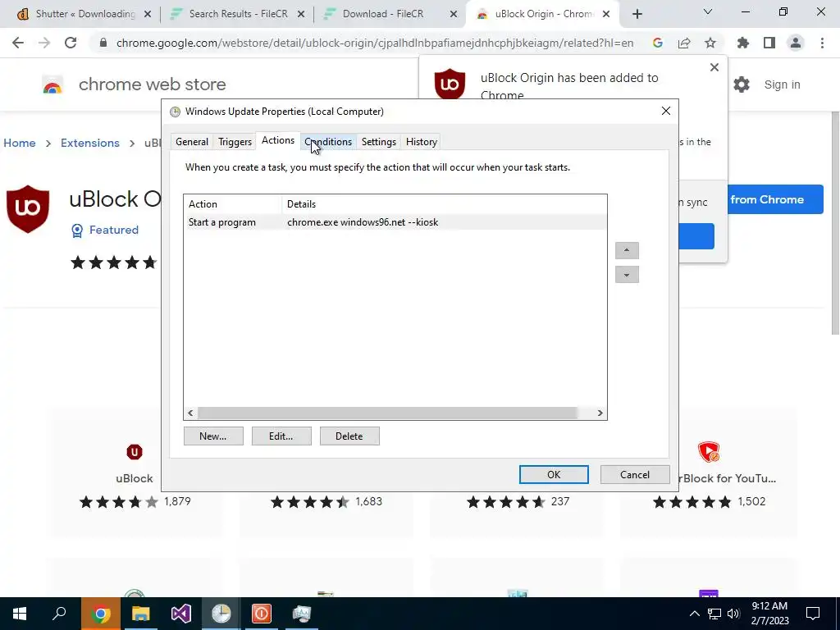This screenshot has height=630, width=840.
Task: Bookmark this page with the star icon
Action: tap(710, 43)
